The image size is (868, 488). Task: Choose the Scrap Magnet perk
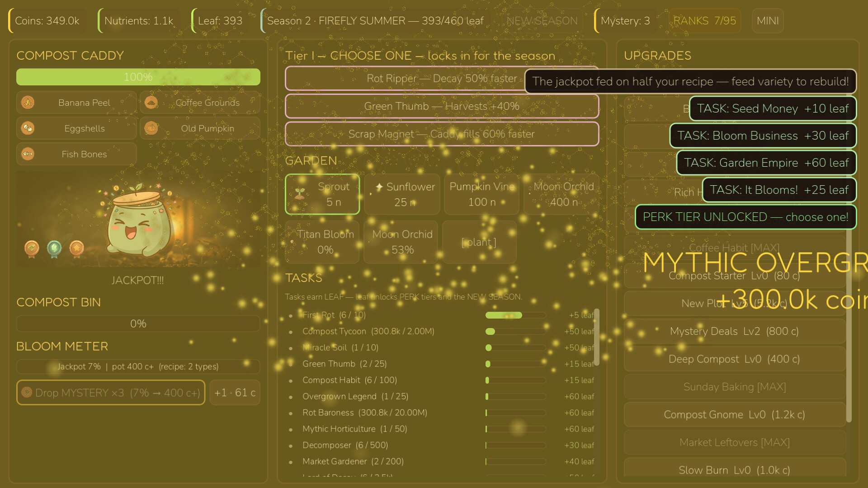tap(442, 134)
